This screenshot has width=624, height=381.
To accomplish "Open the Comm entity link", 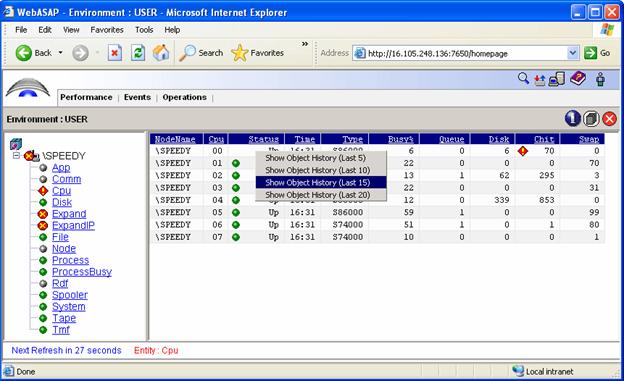I will coord(66,179).
